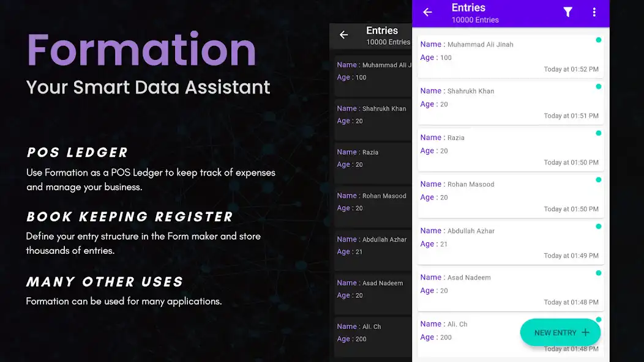Image resolution: width=644 pixels, height=362 pixels.
Task: Click the NEW ENTRY floating button
Action: pyautogui.click(x=560, y=333)
